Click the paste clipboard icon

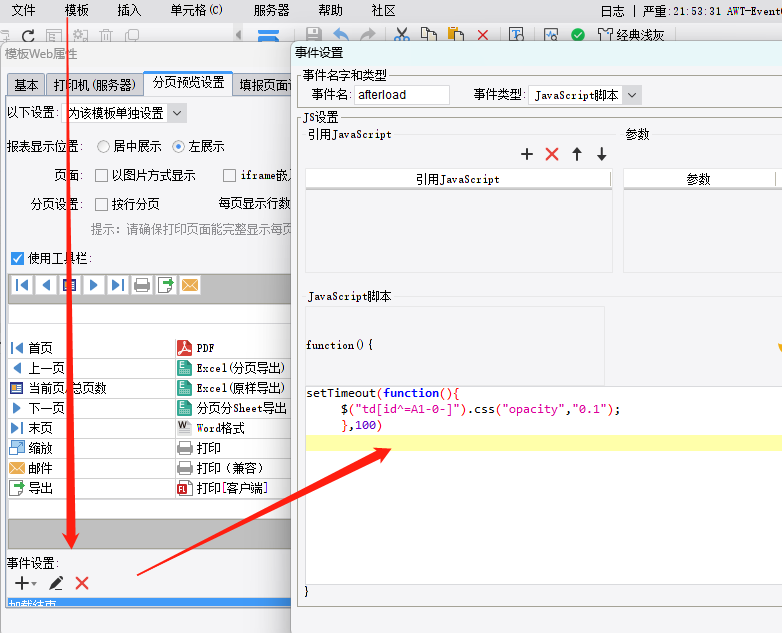coord(455,34)
